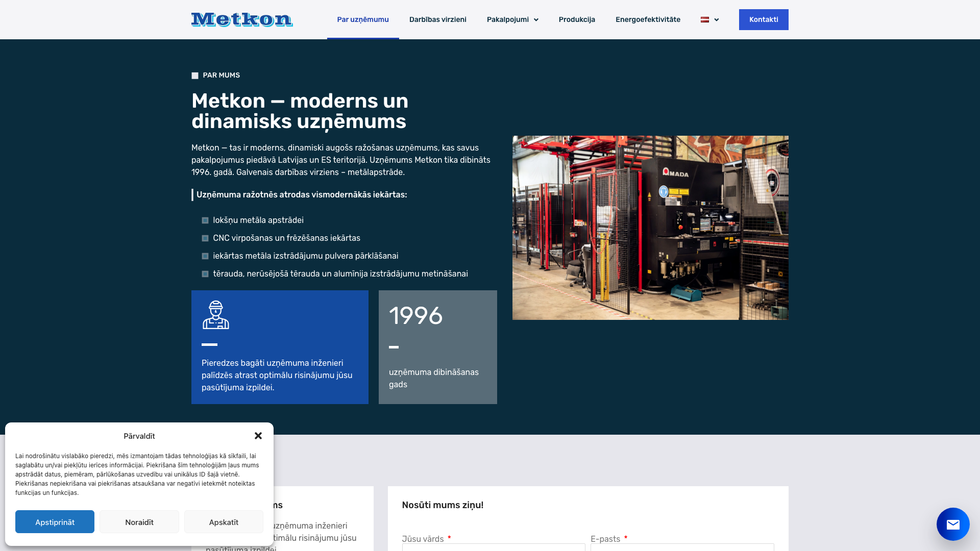980x551 pixels.
Task: Click the 1996 founding year card
Action: (438, 347)
